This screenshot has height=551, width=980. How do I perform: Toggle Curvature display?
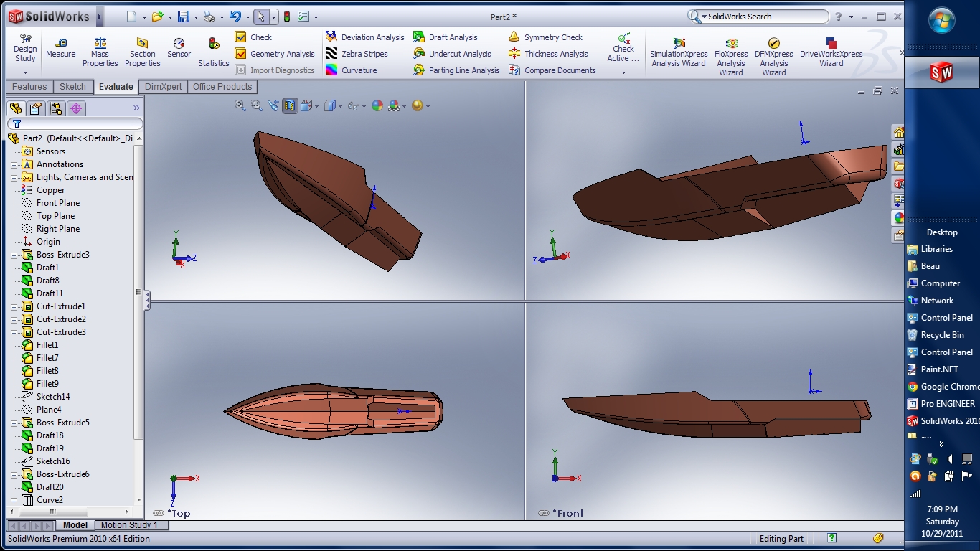[351, 70]
